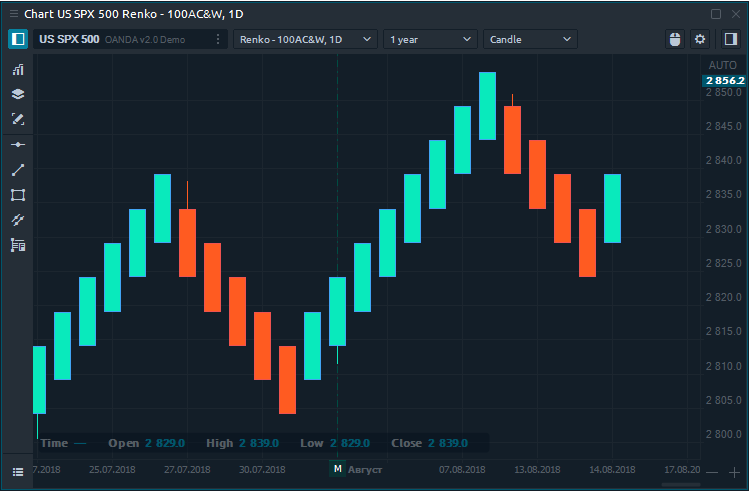Choose the rectangle shape tool
Viewport: 750px width, 491px height.
pos(17,195)
